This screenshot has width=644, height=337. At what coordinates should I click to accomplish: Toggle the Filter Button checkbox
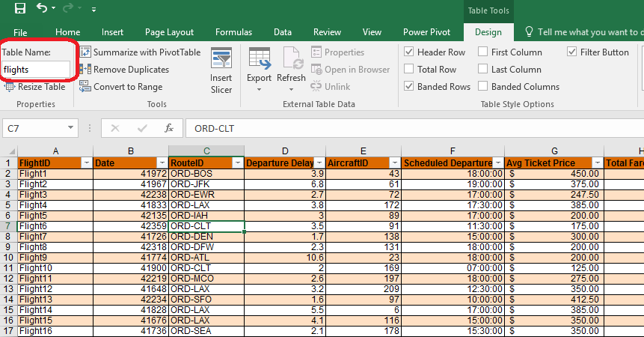pos(572,52)
